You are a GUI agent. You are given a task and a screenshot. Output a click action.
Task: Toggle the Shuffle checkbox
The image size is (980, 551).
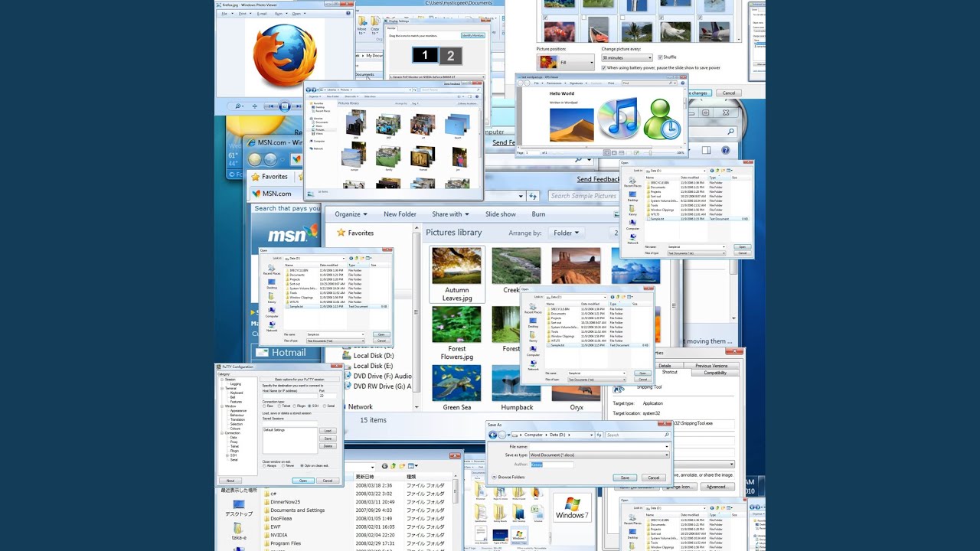(661, 57)
